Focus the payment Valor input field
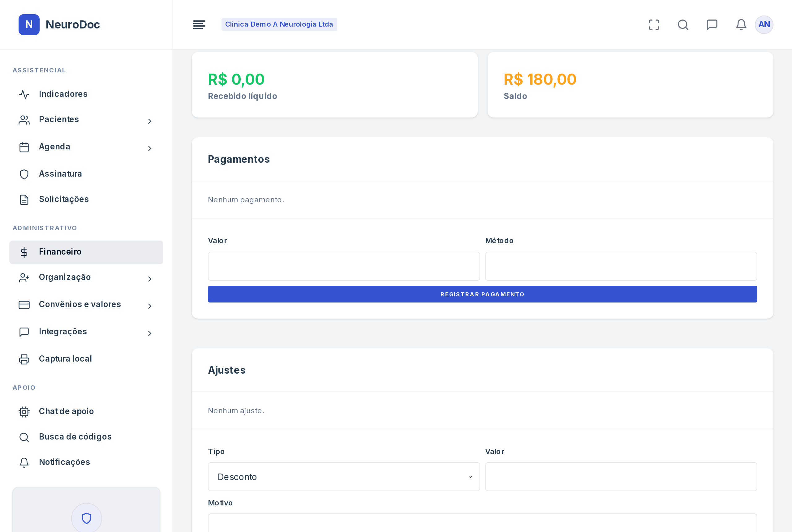Screen dimensions: 792x532 (x=344, y=266)
